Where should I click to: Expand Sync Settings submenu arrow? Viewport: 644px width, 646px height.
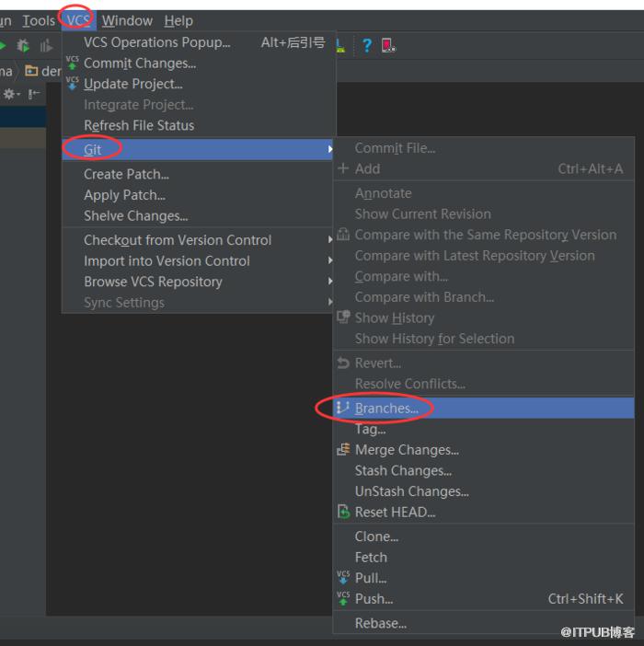(330, 302)
